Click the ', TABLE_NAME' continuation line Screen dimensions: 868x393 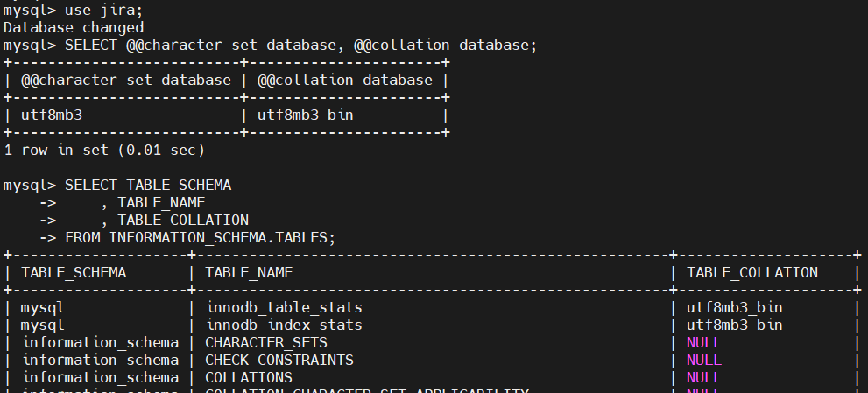click(x=152, y=203)
